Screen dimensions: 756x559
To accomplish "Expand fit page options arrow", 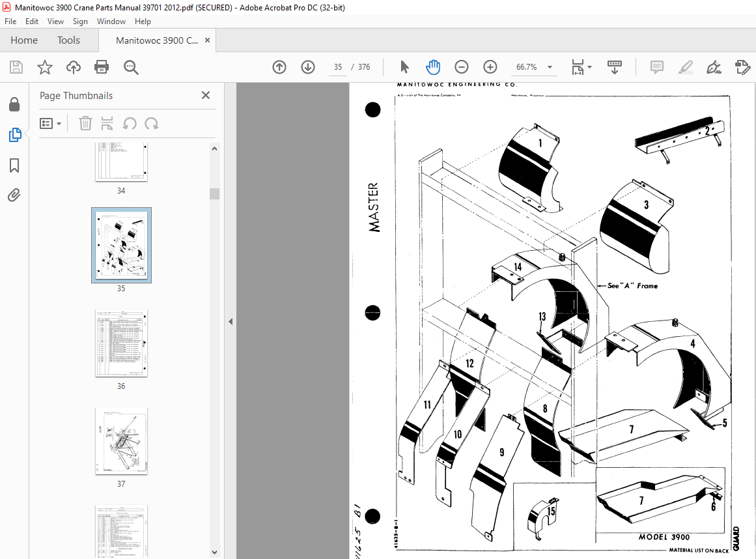I will point(590,67).
